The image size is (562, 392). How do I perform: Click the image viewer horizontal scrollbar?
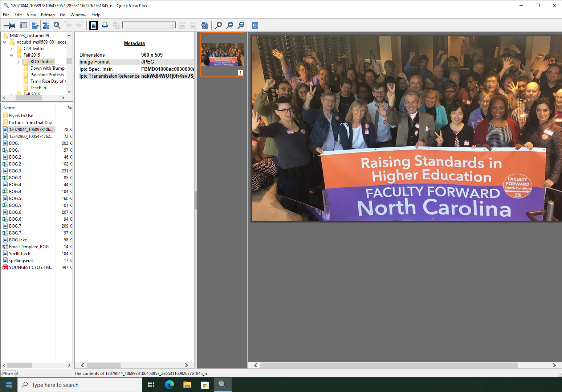point(388,365)
